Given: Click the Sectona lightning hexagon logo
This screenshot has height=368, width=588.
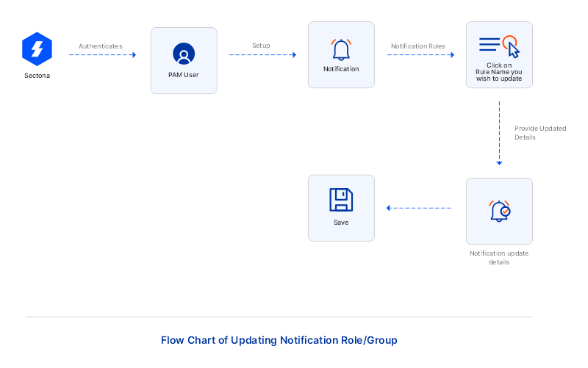Looking at the screenshot, I should point(37,48).
